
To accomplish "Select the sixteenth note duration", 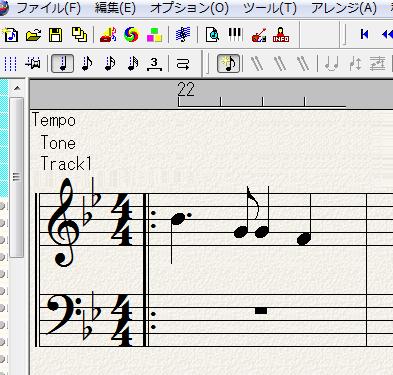I will [x=110, y=63].
